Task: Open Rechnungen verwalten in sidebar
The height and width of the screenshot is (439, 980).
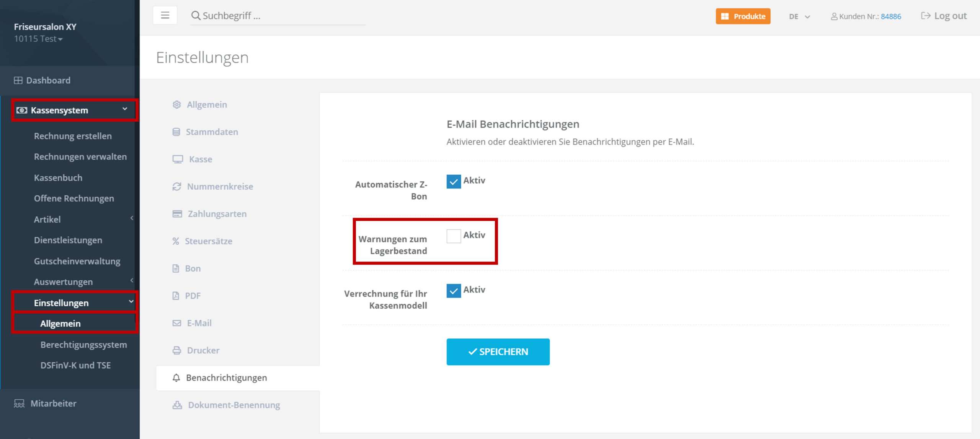Action: click(80, 156)
